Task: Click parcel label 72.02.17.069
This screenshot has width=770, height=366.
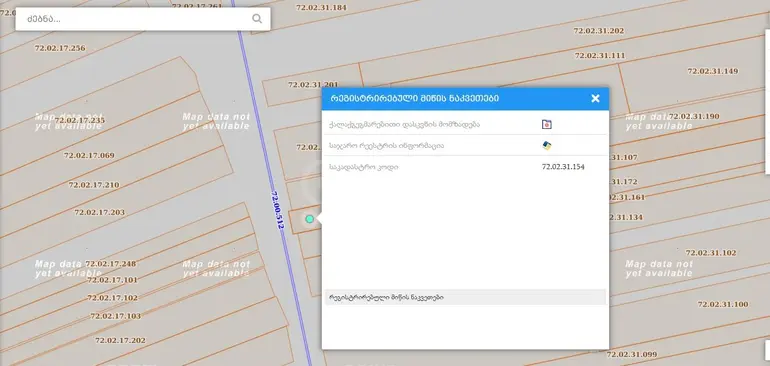Action: [89, 155]
